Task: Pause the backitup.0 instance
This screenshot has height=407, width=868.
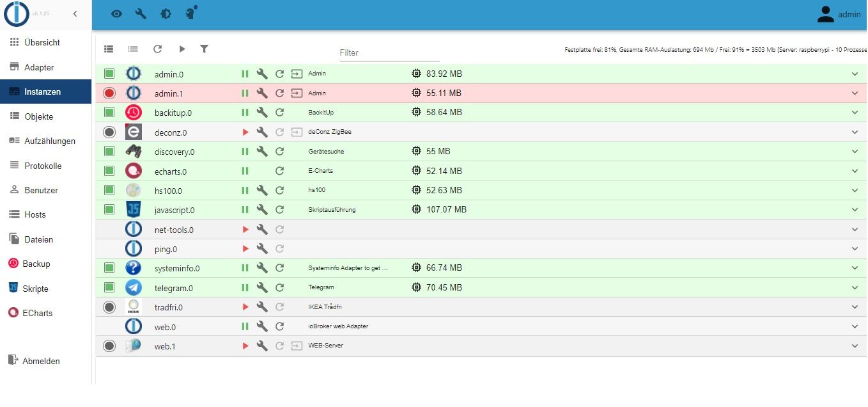Action: tap(245, 113)
